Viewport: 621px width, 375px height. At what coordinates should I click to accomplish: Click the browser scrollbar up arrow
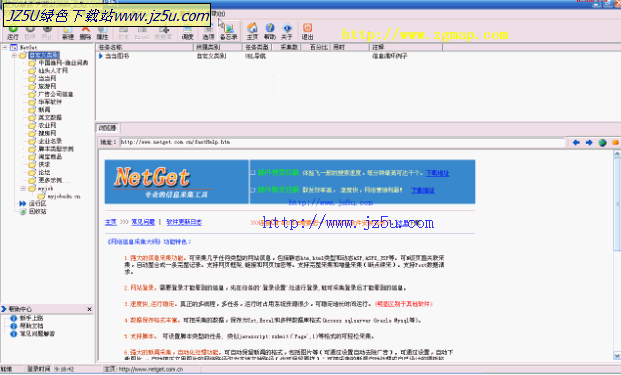point(617,154)
